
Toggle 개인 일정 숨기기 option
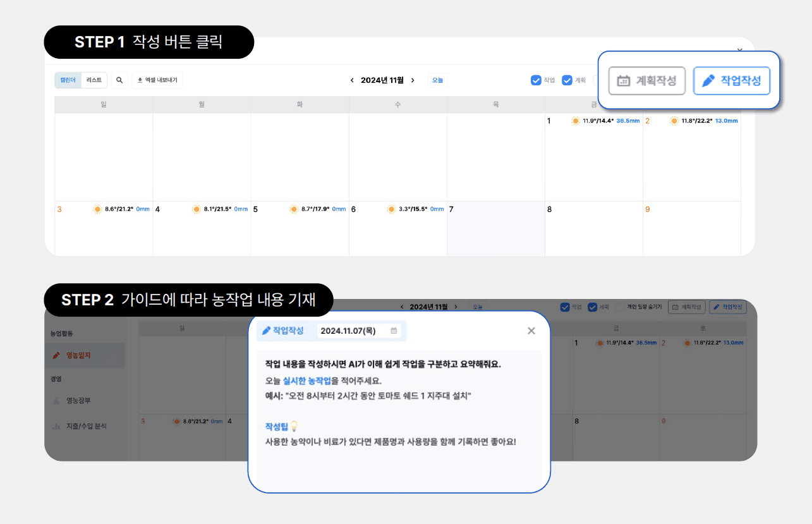point(619,307)
